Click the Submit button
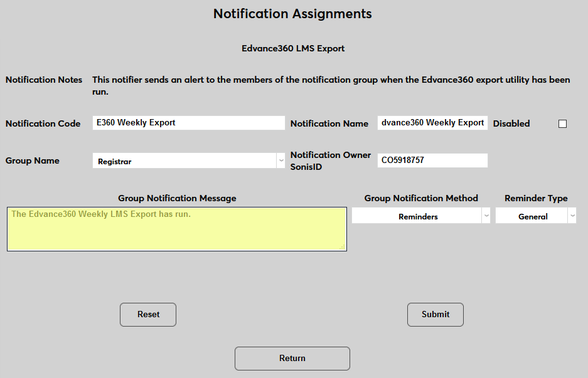Image resolution: width=588 pixels, height=378 pixels. tap(436, 315)
